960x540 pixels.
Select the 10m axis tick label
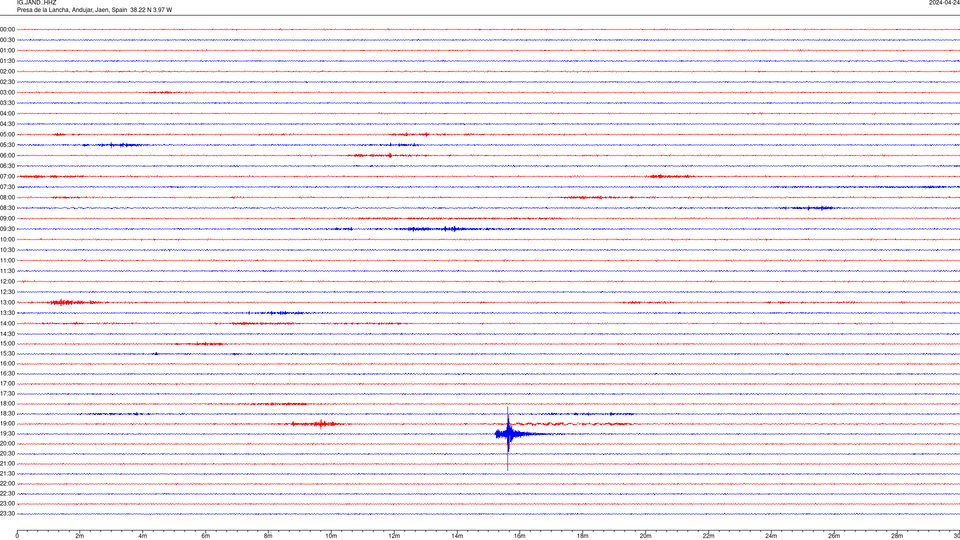(331, 536)
